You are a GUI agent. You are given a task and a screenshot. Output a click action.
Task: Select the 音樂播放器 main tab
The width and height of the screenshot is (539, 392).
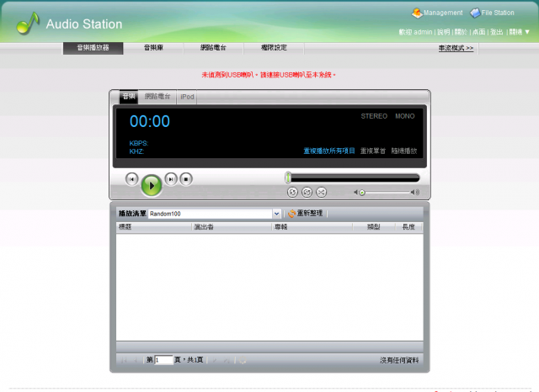tap(93, 48)
